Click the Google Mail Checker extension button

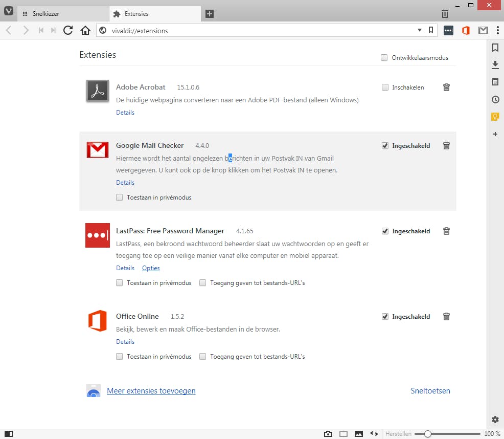pos(483,30)
